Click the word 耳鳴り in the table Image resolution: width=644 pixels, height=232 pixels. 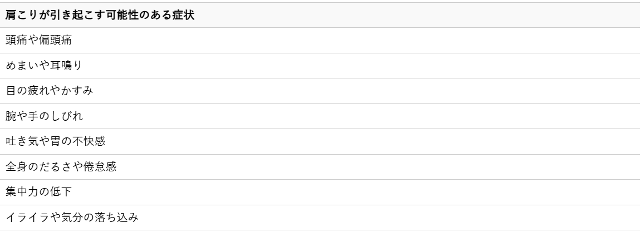pos(66,66)
